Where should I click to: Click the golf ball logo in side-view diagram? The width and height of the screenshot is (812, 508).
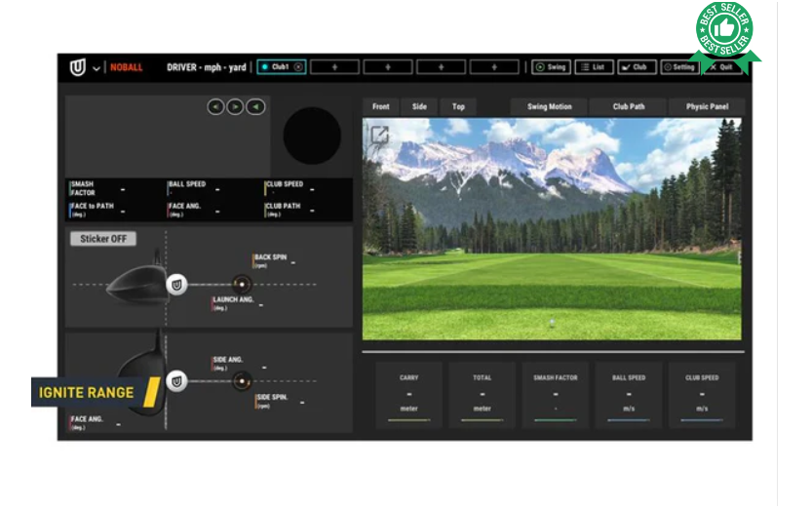(176, 285)
